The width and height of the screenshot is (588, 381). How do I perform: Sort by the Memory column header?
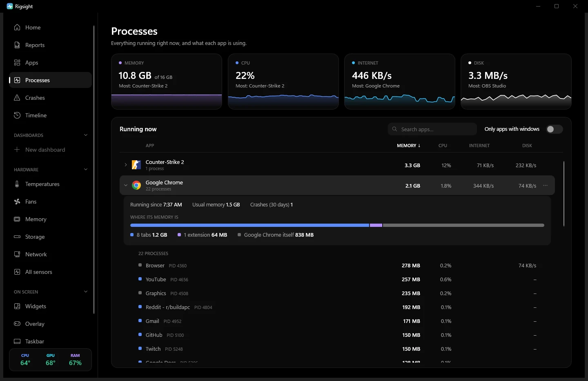[408, 146]
